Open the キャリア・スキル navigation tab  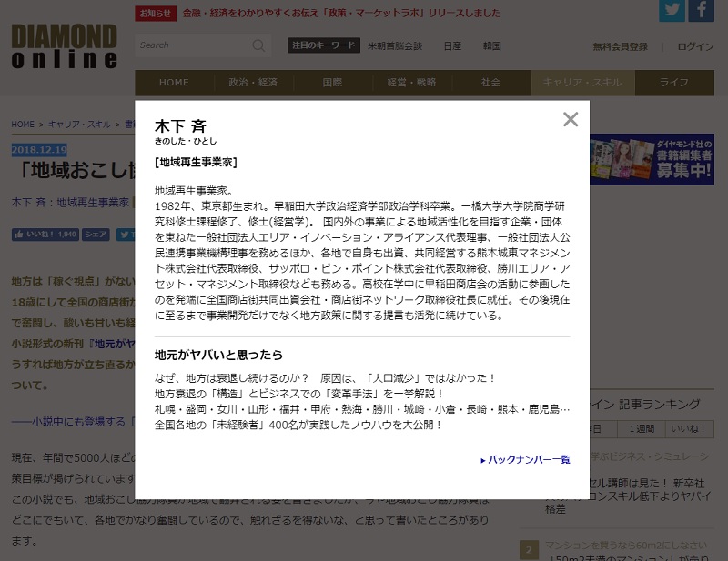582,83
